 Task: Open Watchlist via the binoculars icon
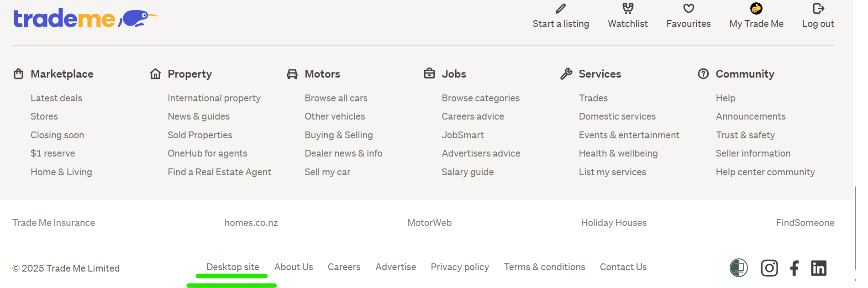click(x=628, y=9)
